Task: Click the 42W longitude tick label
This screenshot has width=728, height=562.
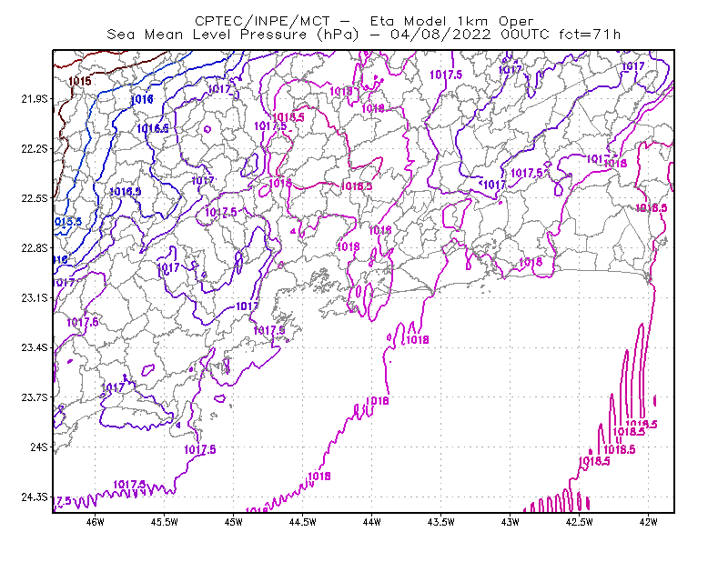Action: tap(649, 522)
